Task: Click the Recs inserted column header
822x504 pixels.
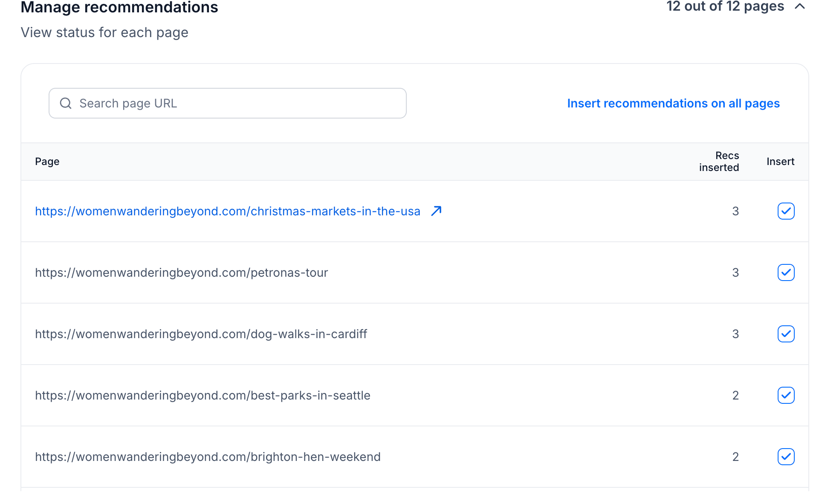Action: pos(719,162)
